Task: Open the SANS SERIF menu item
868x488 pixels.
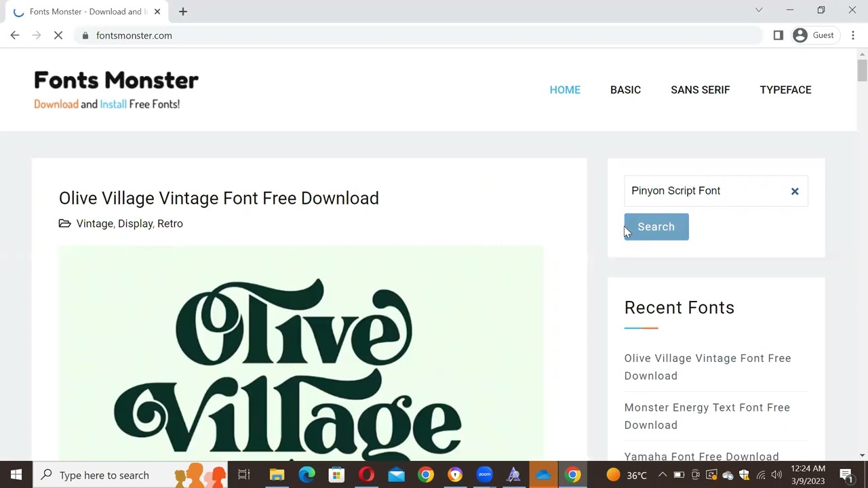Action: [x=701, y=89]
